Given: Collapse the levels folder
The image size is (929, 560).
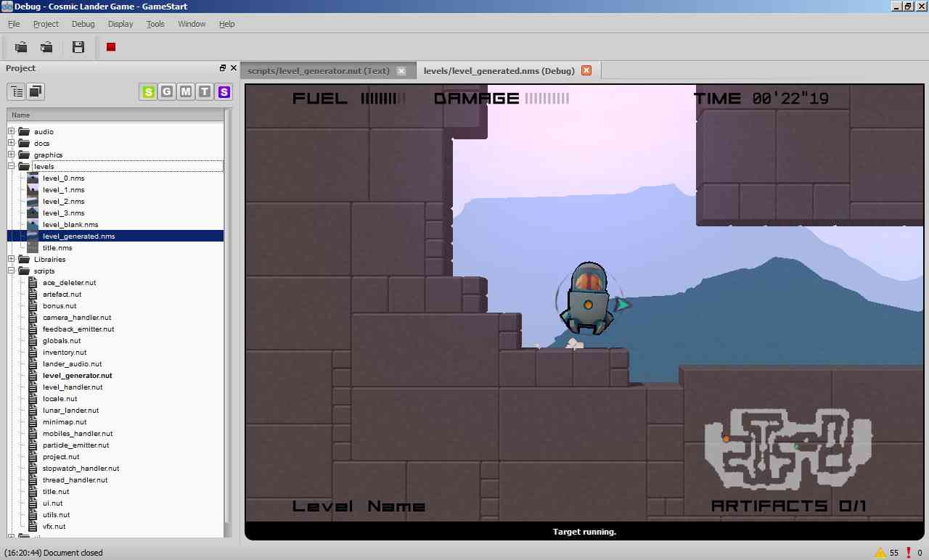Looking at the screenshot, I should click(x=12, y=166).
